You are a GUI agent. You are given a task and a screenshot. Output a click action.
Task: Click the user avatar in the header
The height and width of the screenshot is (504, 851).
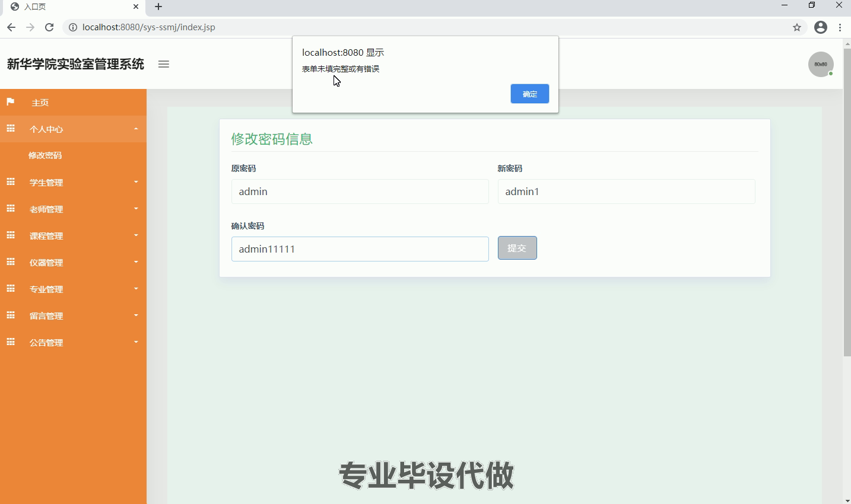[821, 64]
